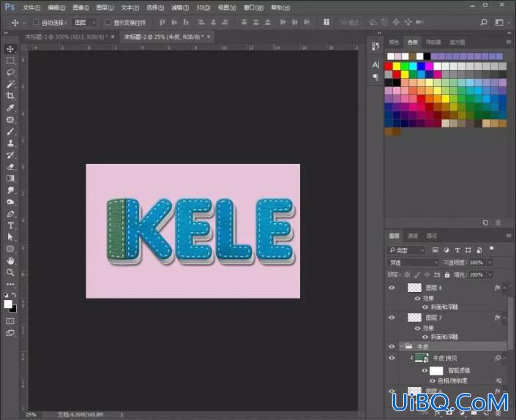This screenshot has height=420, width=516.
Task: Toggle Quick Mask mode icon
Action: (x=10, y=321)
